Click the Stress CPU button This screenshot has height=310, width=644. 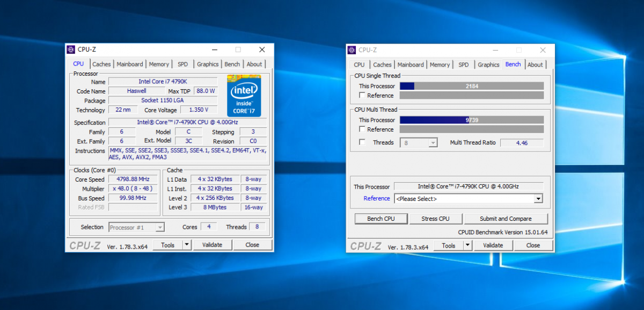(435, 219)
